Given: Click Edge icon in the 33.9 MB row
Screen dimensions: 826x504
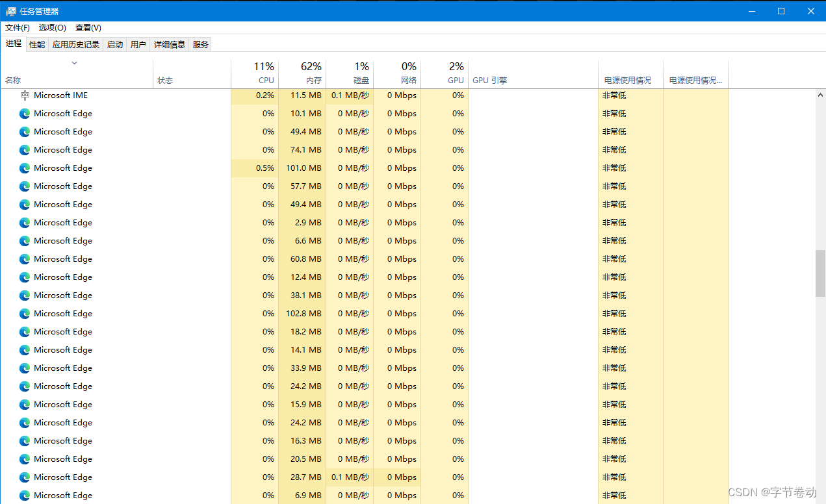Looking at the screenshot, I should 25,368.
